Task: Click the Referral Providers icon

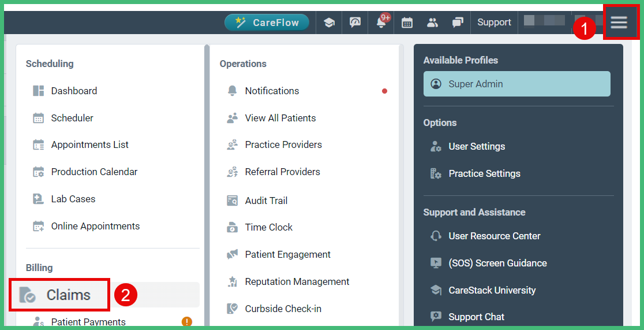Action: click(232, 172)
